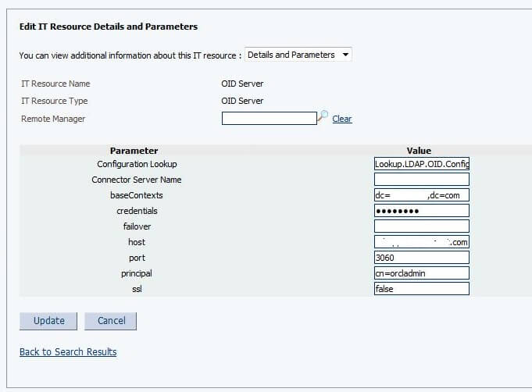The image size is (532, 392).
Task: Click the baseContexts value field
Action: (422, 195)
